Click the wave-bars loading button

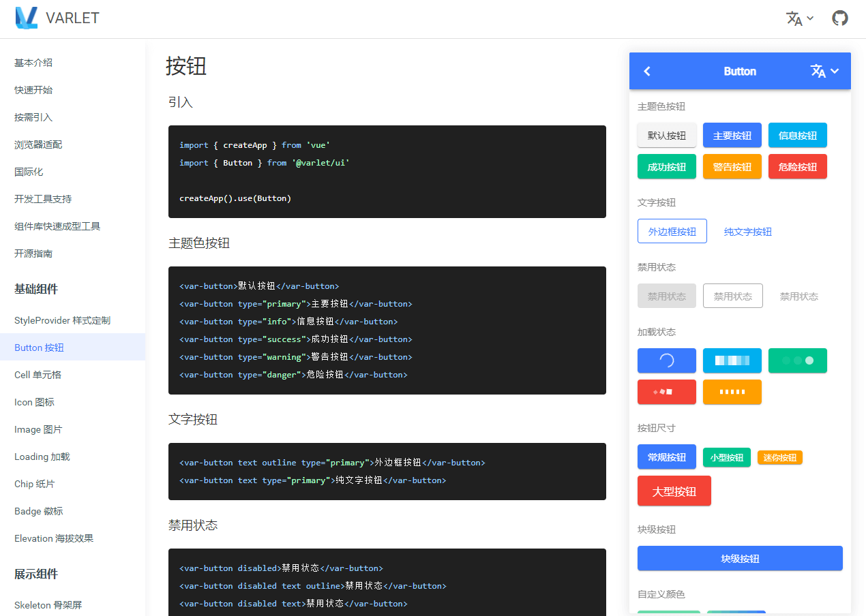tap(732, 360)
